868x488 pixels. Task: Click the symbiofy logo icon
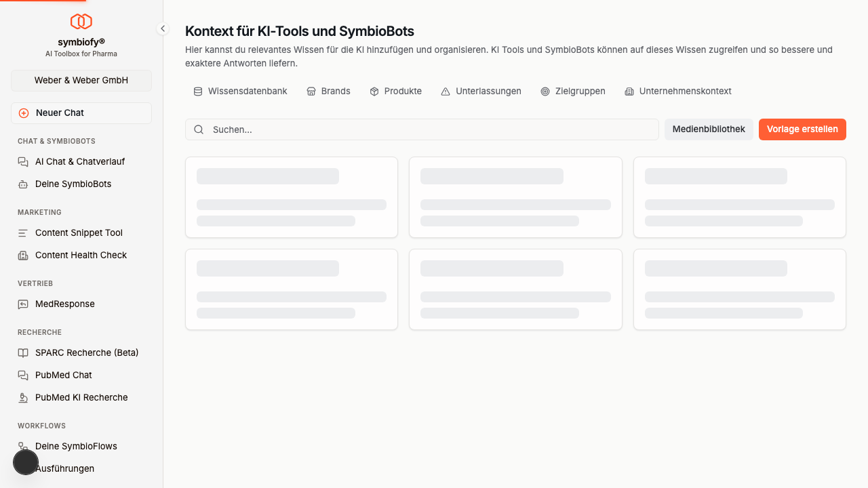81,22
